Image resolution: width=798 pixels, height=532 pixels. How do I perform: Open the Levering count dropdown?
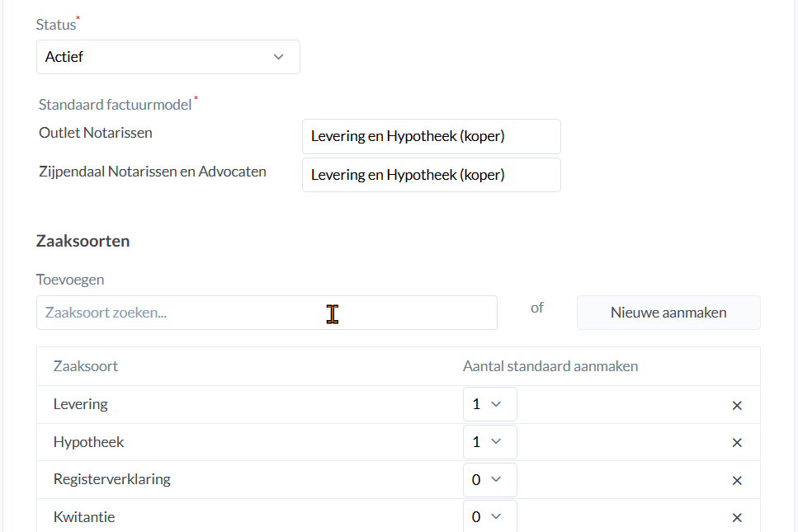(489, 404)
